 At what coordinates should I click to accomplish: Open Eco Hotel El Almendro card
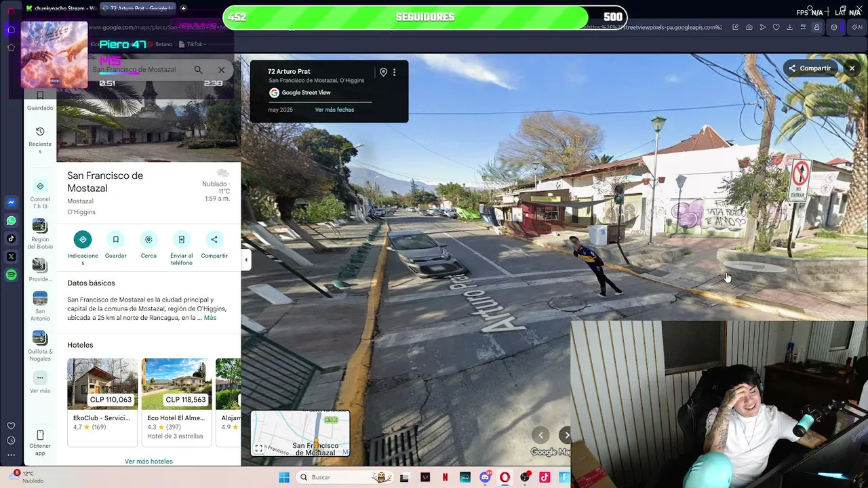[x=176, y=402]
